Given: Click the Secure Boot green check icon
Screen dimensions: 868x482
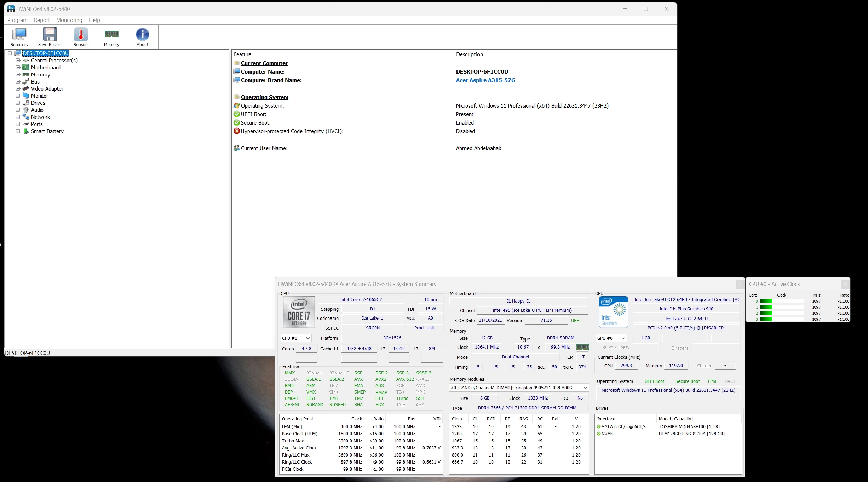Looking at the screenshot, I should [x=237, y=123].
